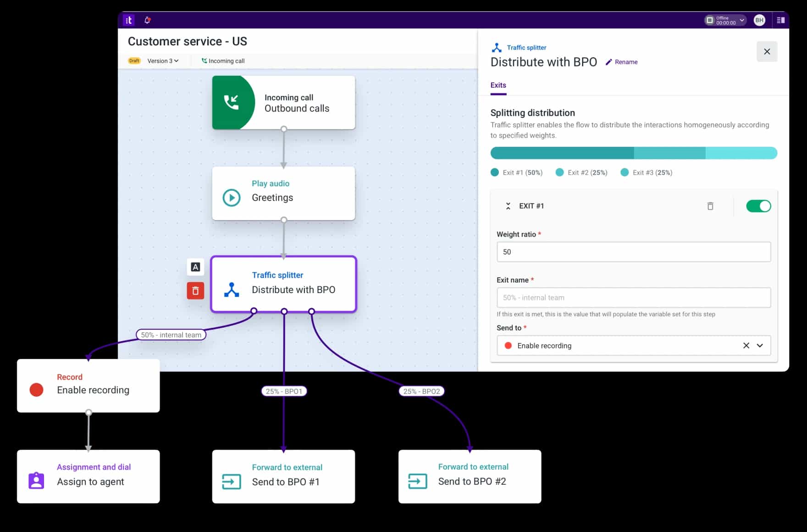Click the annotation 'A' icon beside Traffic splitter

click(x=195, y=267)
